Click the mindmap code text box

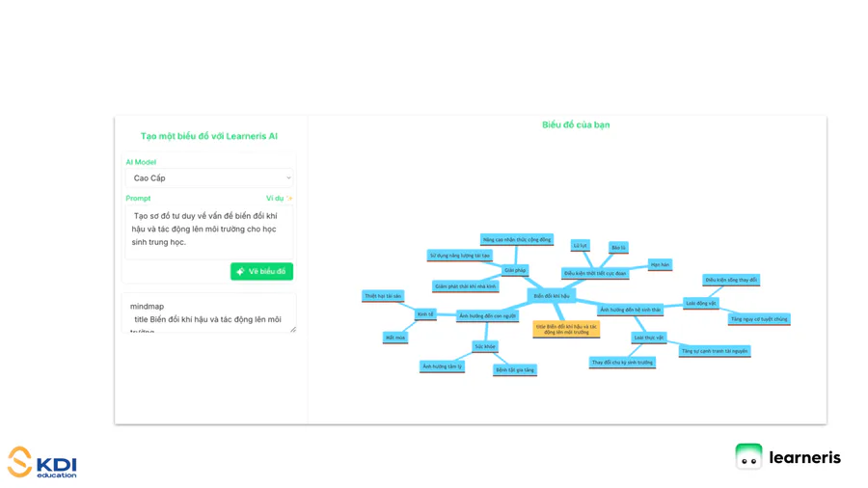coord(207,313)
